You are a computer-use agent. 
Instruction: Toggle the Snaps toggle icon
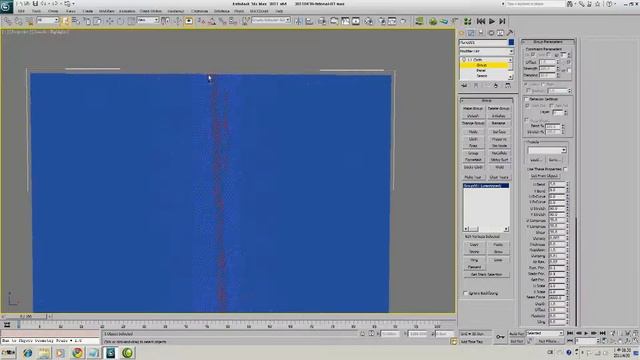click(x=201, y=21)
